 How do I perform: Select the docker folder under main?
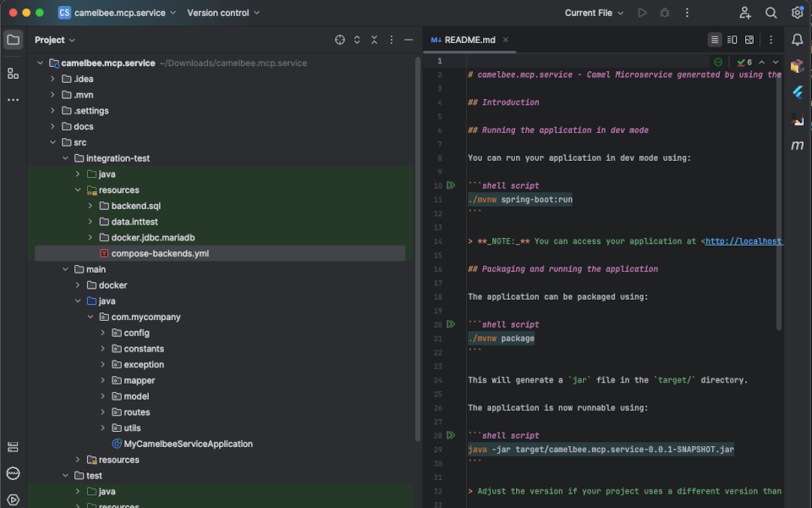[x=112, y=285]
